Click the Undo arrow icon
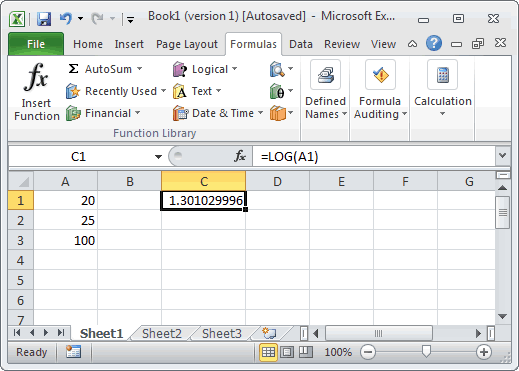The image size is (519, 371). pos(66,18)
